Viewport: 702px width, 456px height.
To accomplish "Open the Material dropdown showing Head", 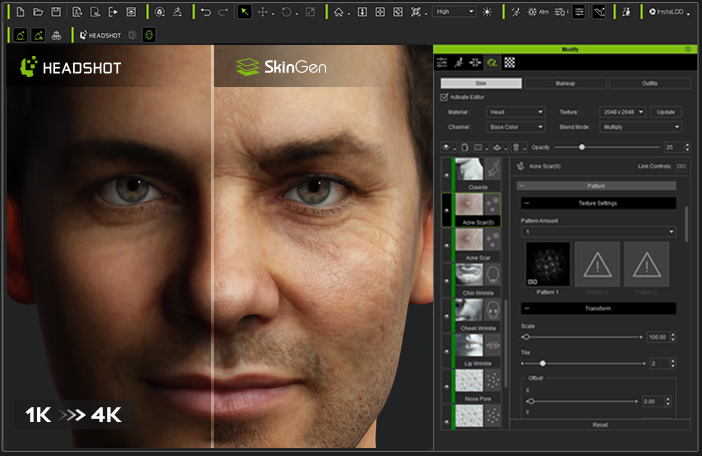I will tap(513, 112).
